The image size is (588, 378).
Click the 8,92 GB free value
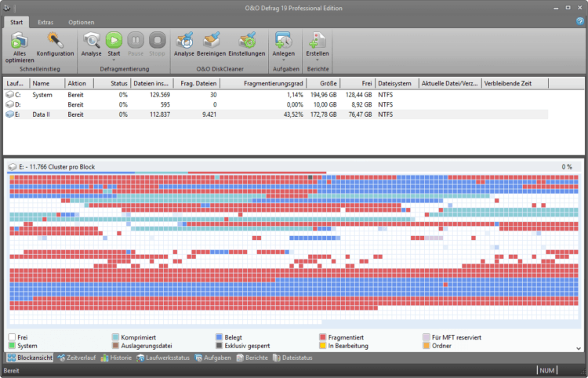tap(361, 104)
